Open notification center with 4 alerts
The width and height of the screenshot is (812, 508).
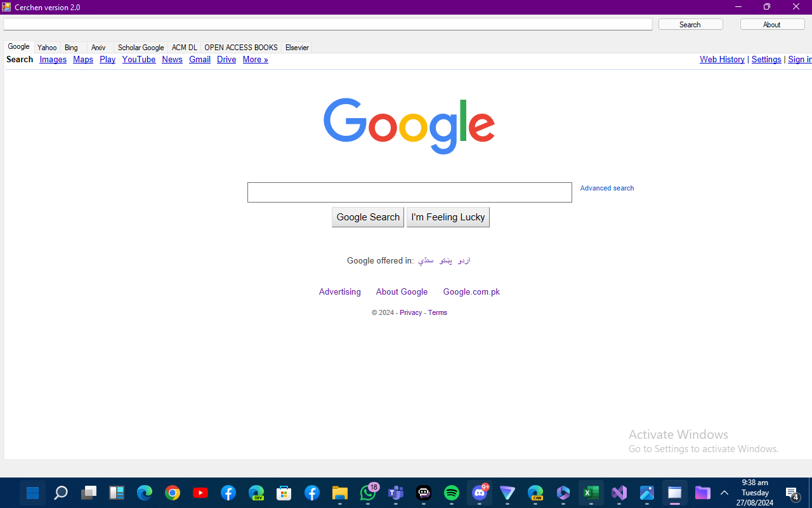792,493
